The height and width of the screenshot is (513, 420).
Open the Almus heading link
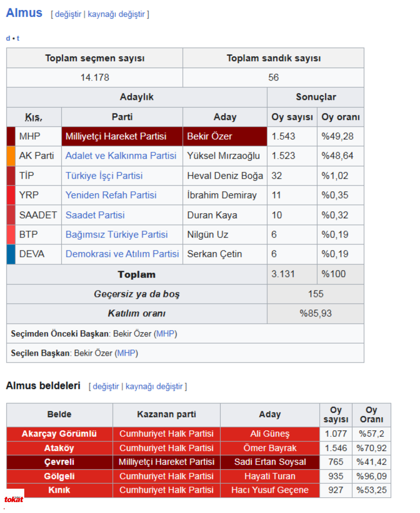point(24,13)
